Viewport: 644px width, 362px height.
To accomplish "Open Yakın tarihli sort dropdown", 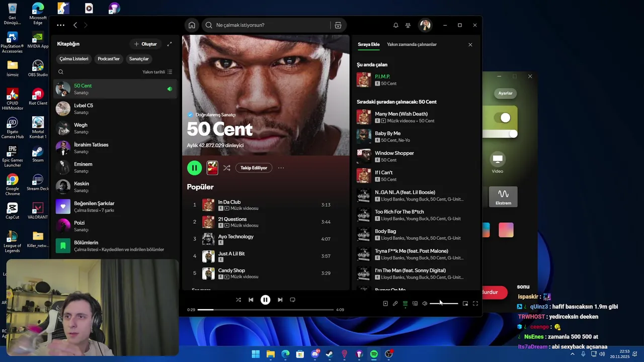I will click(x=157, y=72).
